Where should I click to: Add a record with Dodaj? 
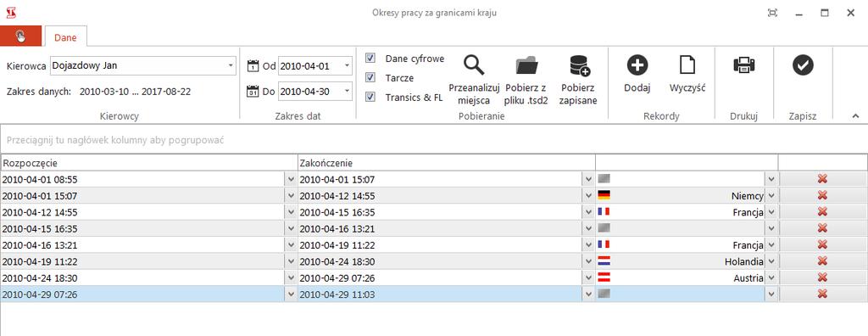click(x=637, y=65)
